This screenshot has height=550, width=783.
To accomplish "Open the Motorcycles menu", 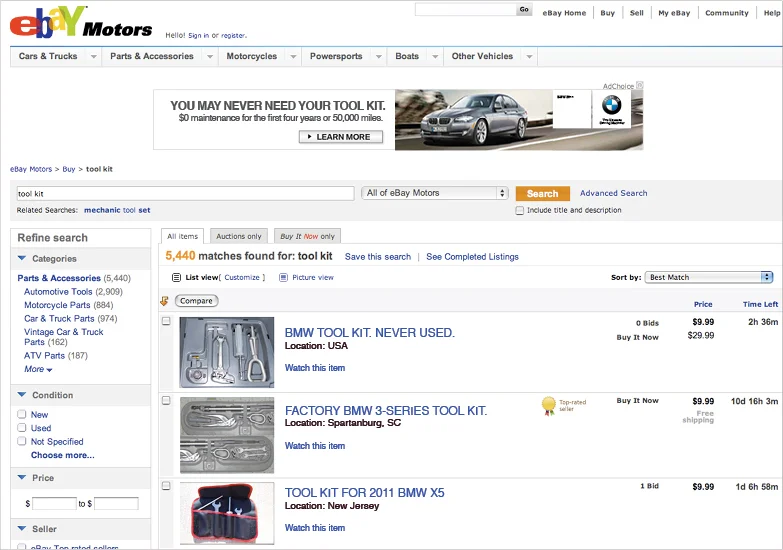I will pos(252,56).
